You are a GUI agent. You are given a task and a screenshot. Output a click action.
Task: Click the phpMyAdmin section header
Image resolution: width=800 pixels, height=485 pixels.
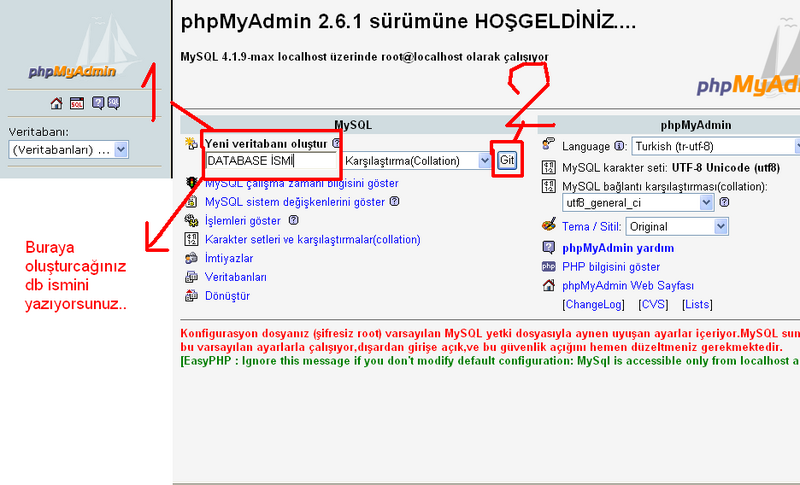click(696, 125)
